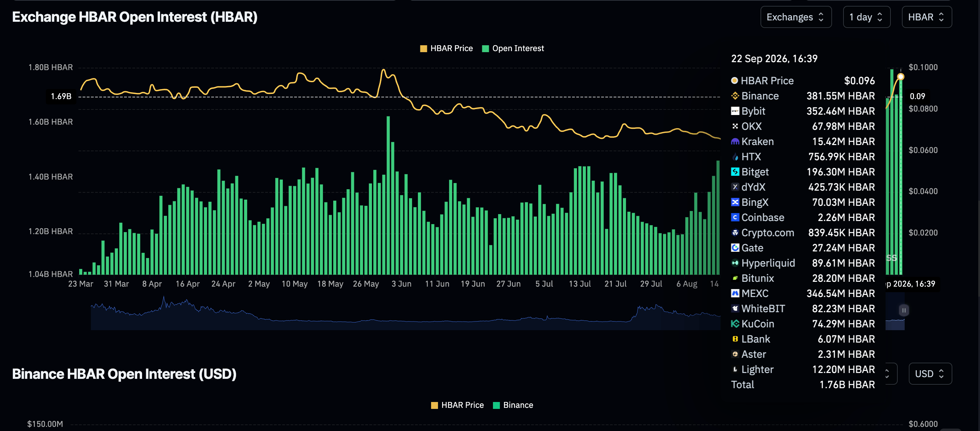Click the LBank logo in the tooltip
Screen dimensions: 980x431
735,339
